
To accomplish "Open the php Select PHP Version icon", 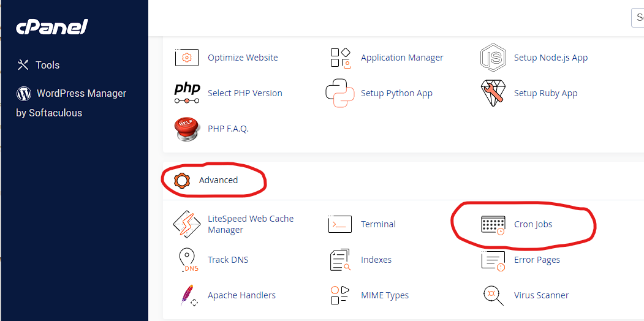I will 187,93.
